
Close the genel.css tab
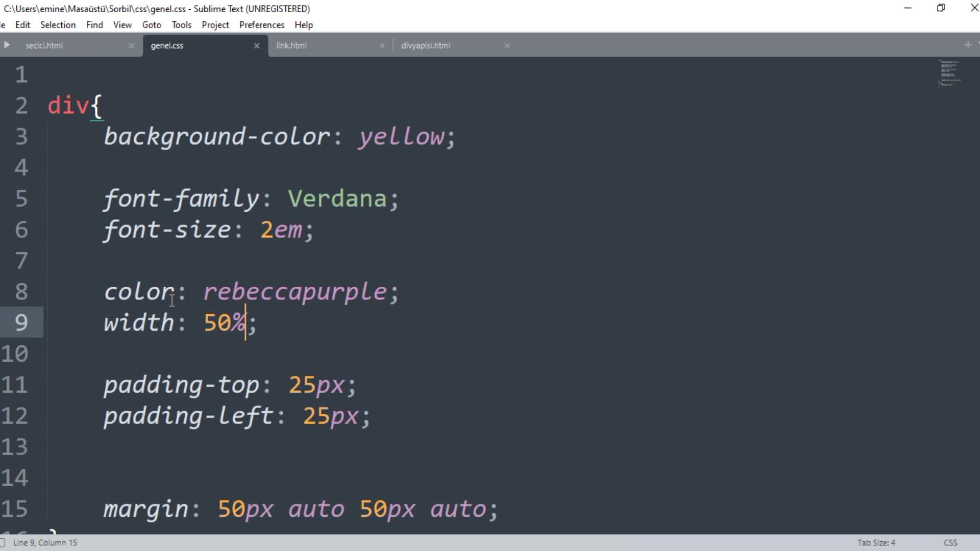(257, 45)
